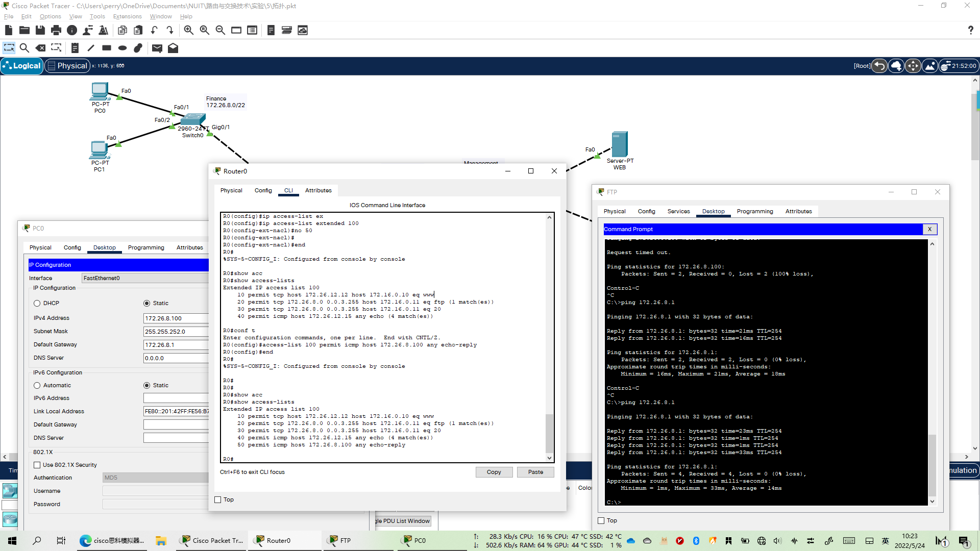Open the Activity Wizard icon
980x551 pixels.
click(x=104, y=30)
